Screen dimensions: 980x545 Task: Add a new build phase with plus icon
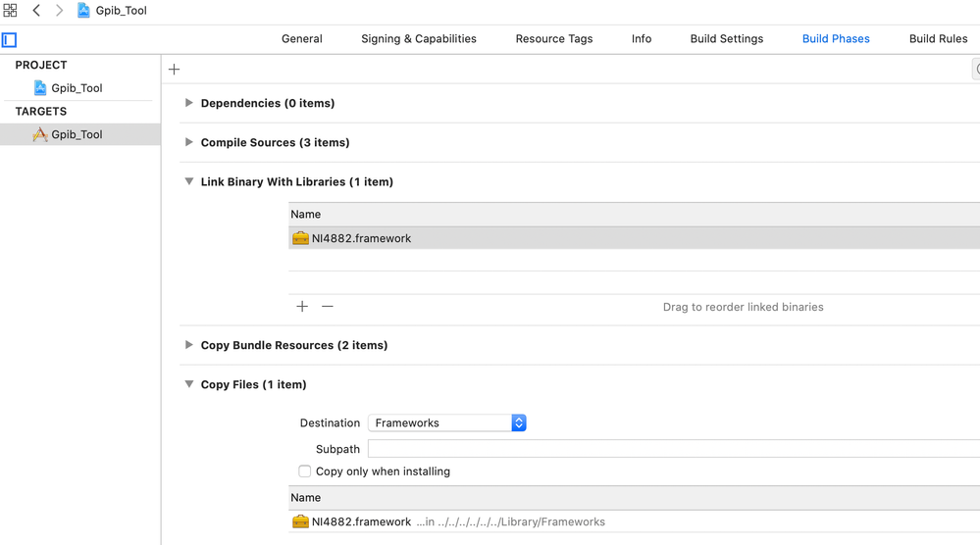[174, 70]
